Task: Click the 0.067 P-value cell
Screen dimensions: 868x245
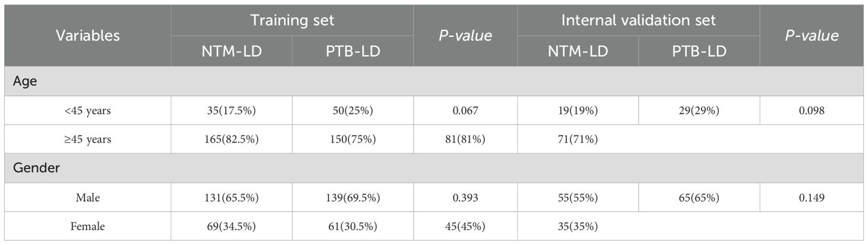Action: pos(465,111)
